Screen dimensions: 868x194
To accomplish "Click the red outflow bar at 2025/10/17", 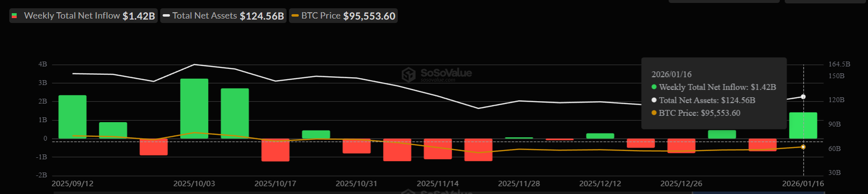I will [275, 150].
